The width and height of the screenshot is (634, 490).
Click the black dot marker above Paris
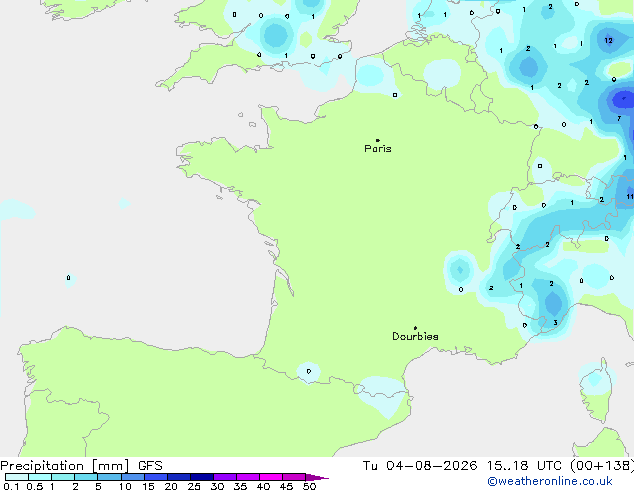pyautogui.click(x=378, y=140)
